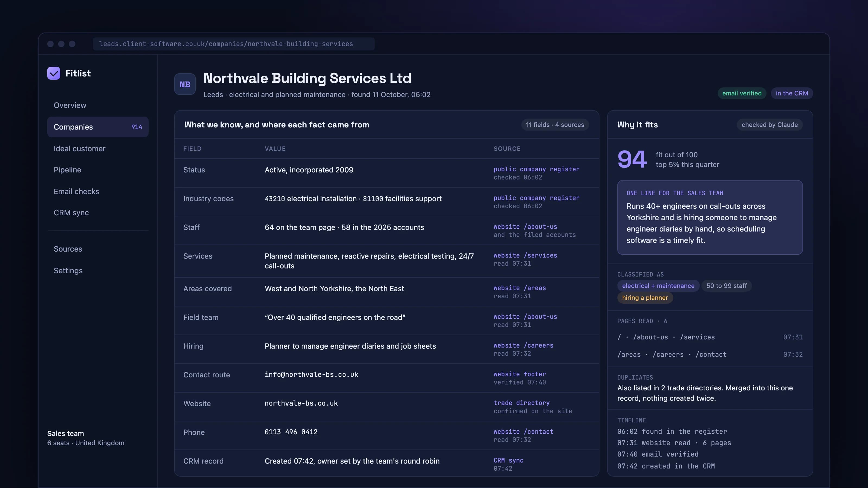Image resolution: width=868 pixels, height=488 pixels.
Task: Click the electrical + maintenance tag
Action: pos(658,285)
